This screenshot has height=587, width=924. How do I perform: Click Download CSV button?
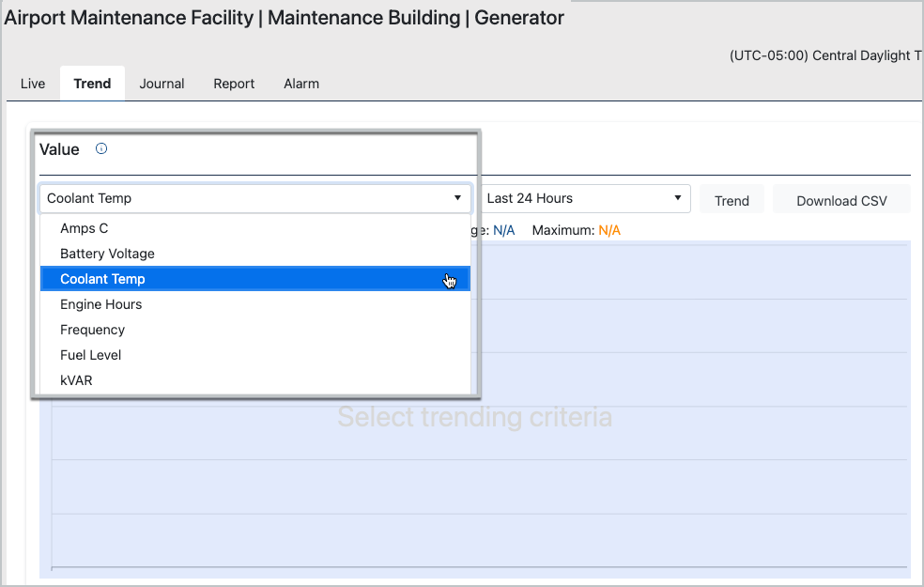(x=841, y=200)
